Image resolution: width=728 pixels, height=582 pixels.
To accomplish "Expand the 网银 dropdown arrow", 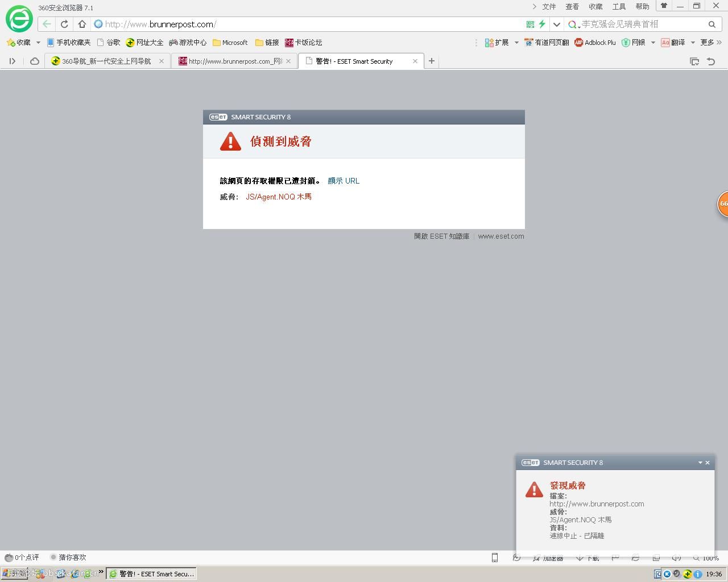I will tap(653, 43).
